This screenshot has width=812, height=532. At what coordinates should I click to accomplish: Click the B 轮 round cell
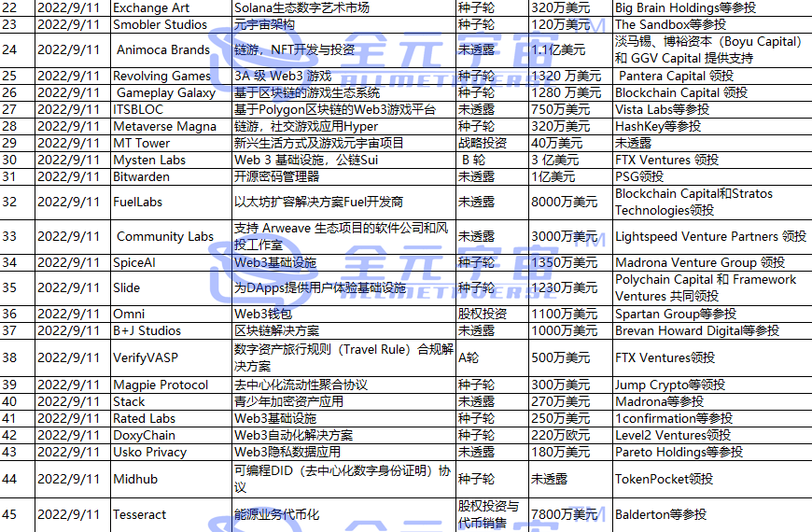click(x=493, y=160)
